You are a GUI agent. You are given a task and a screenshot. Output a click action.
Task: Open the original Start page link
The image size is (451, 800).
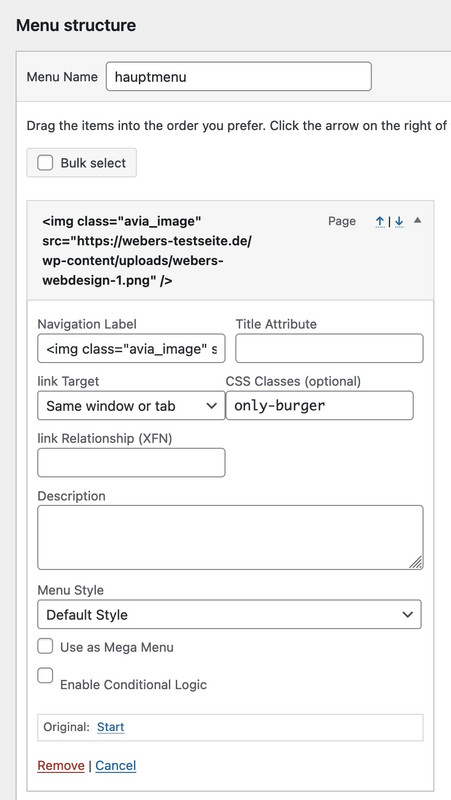tap(111, 727)
